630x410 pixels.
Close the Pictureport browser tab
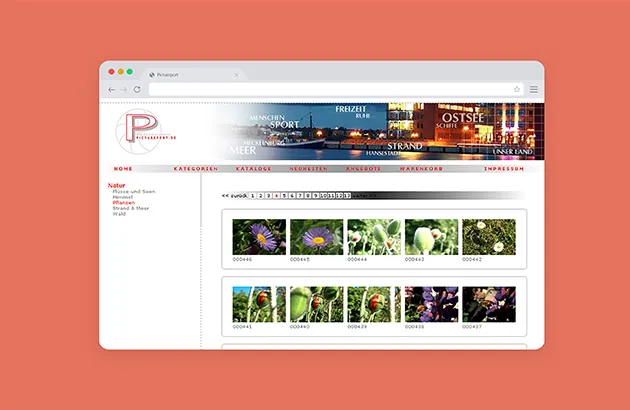coord(236,74)
